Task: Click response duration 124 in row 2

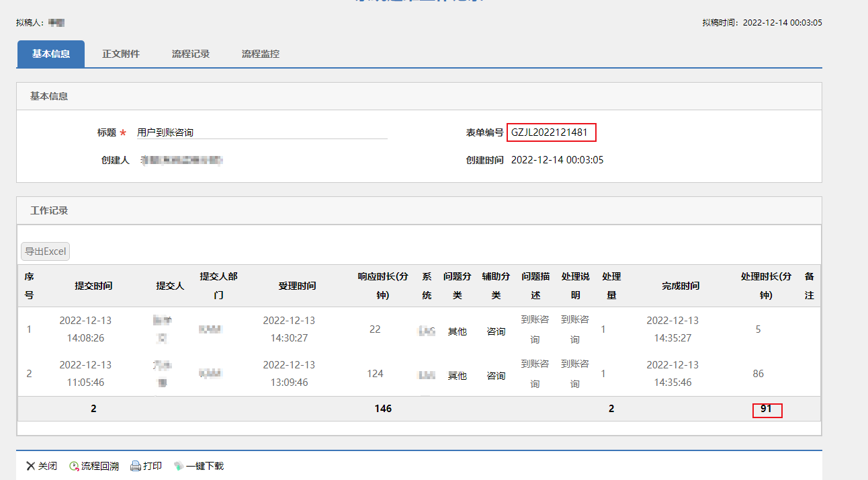Action: (x=375, y=374)
